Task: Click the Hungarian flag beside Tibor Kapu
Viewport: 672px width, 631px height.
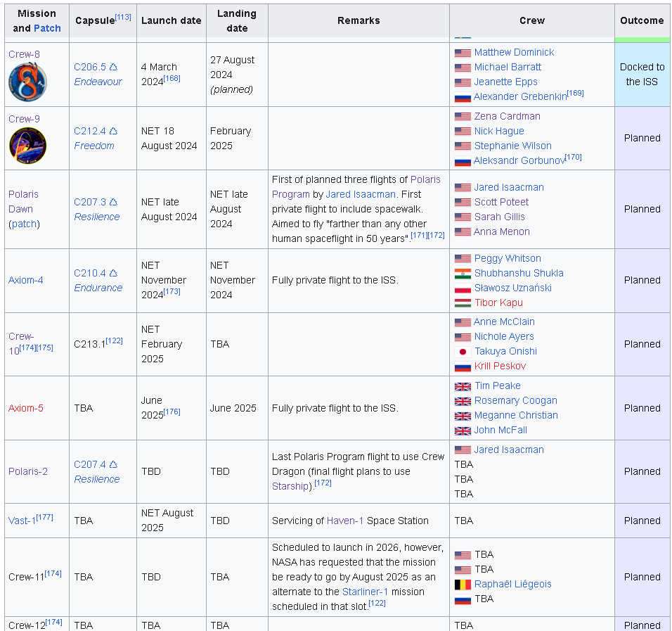Action: pyautogui.click(x=463, y=303)
